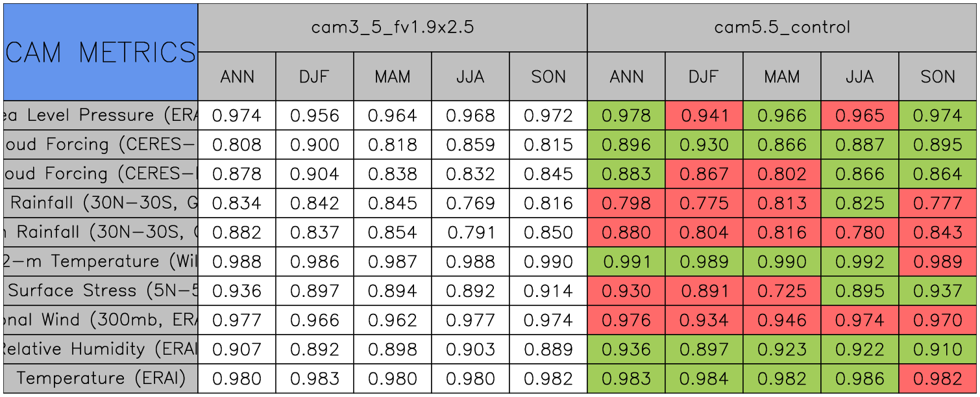This screenshot has height=397, width=980.
Task: Select the red cell with value 0.941
Action: pos(704,116)
